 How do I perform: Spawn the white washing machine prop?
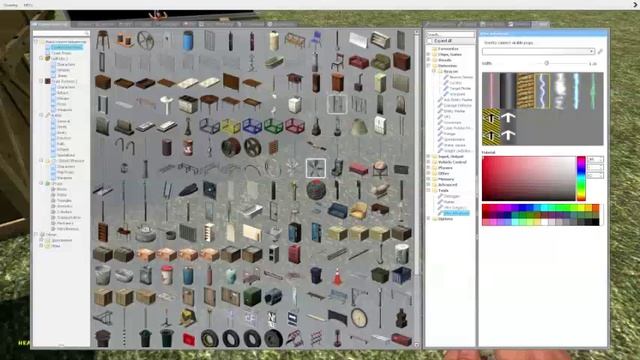click(x=295, y=105)
